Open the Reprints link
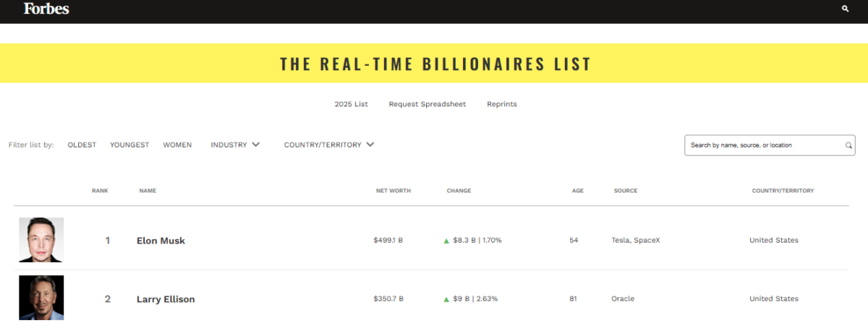The height and width of the screenshot is (328, 868). click(502, 104)
